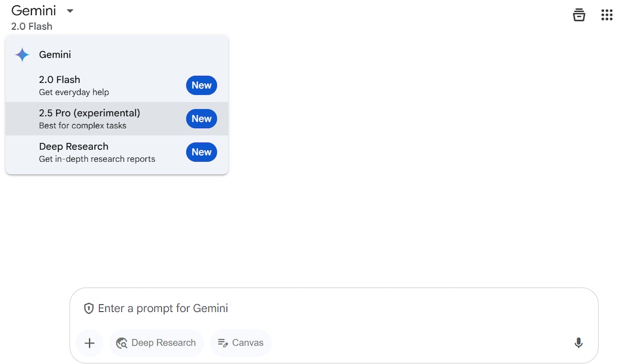The image size is (626, 364).
Task: Click the Gemini title at top left
Action: pyautogui.click(x=34, y=11)
